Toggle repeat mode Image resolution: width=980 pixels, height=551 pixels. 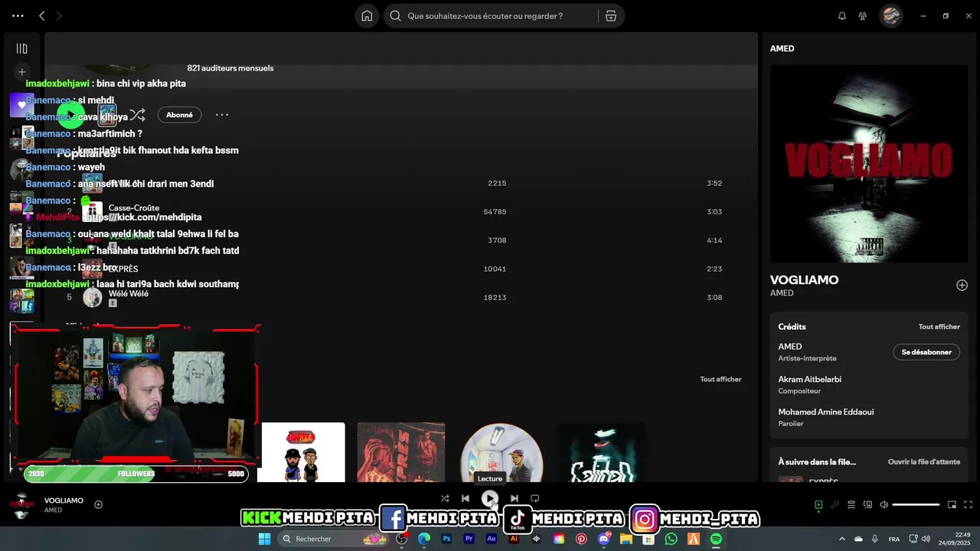(x=535, y=498)
